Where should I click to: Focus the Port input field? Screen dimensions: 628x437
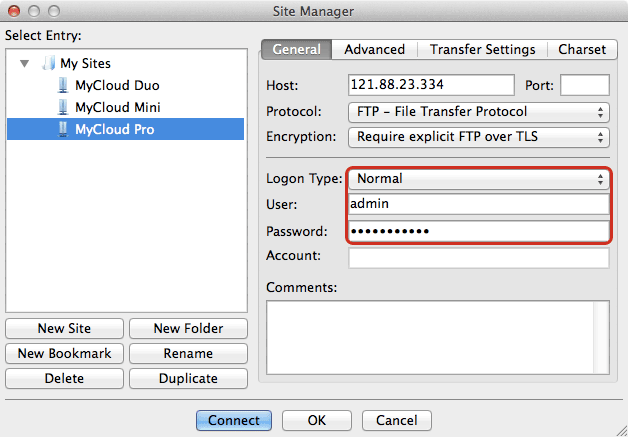click(584, 86)
